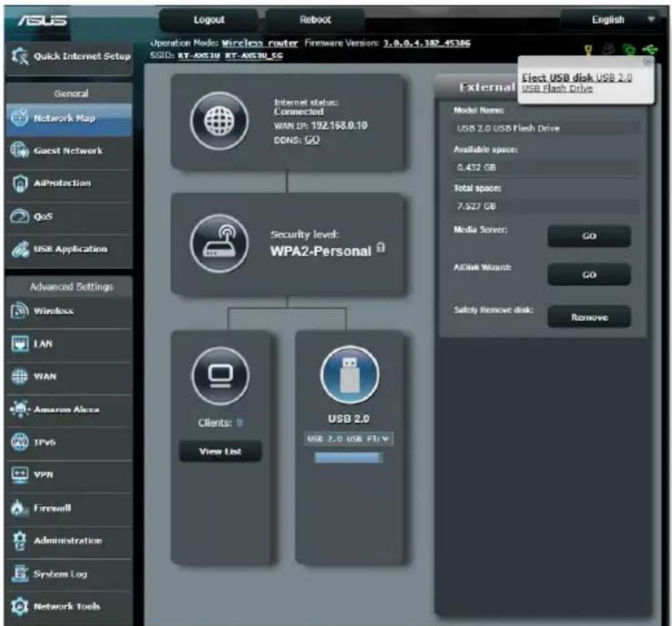672x626 pixels.
Task: Open the Wireless router operation mode link
Action: 259,43
